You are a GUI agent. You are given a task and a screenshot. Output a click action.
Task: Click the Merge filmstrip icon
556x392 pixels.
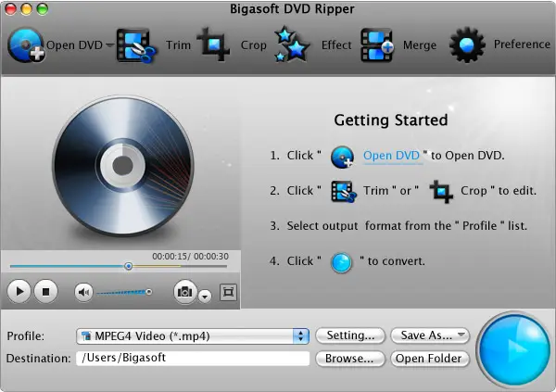click(377, 45)
